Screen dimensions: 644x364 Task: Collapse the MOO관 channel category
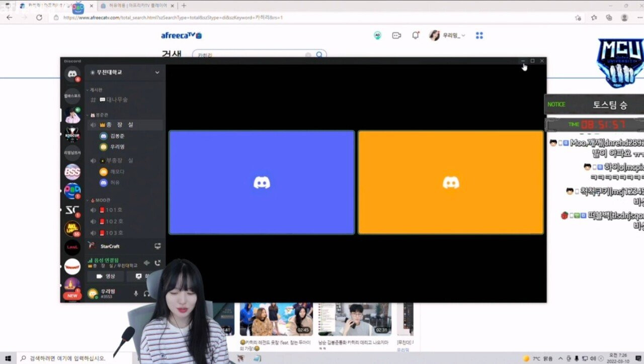tap(98, 200)
